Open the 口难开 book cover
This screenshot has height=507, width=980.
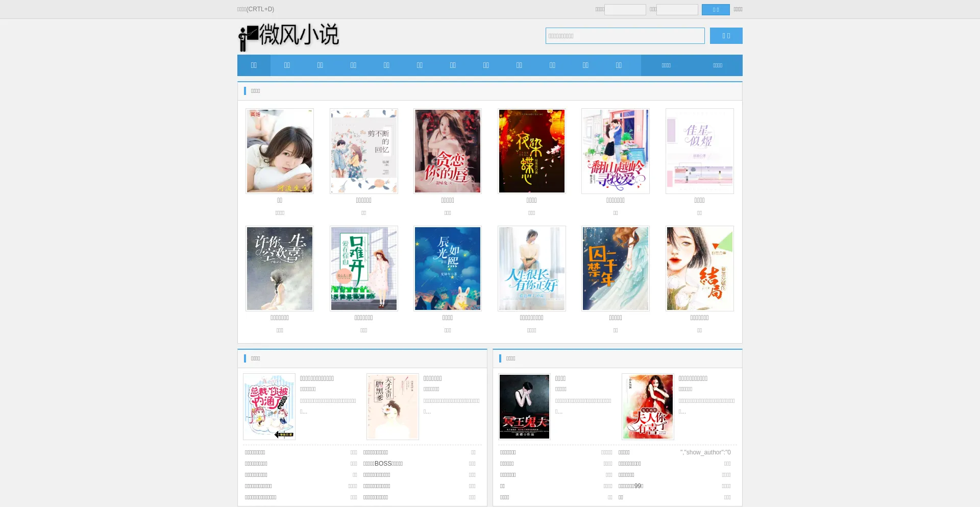[364, 269]
